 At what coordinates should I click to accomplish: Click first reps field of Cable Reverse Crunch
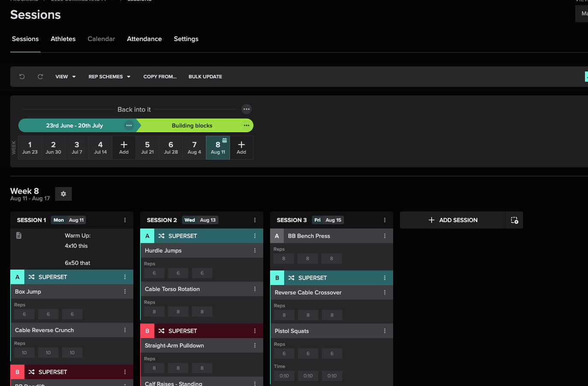pyautogui.click(x=24, y=353)
